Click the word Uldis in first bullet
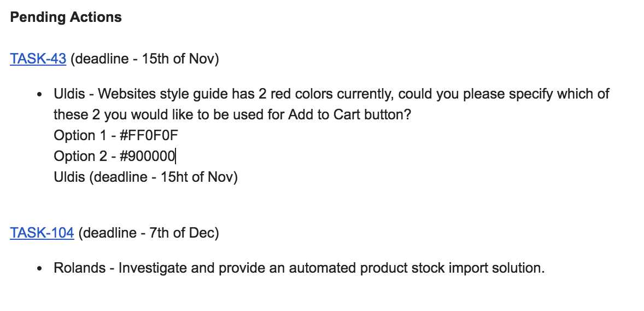 (69, 94)
